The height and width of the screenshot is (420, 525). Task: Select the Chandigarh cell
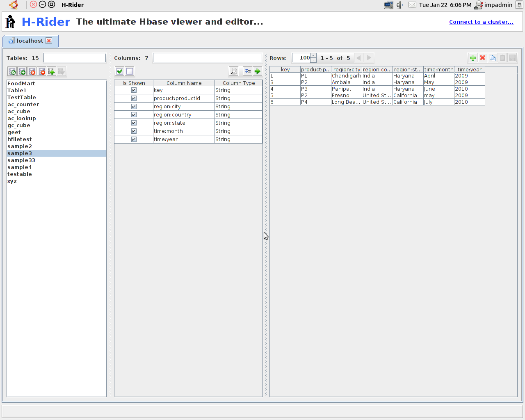pos(347,76)
